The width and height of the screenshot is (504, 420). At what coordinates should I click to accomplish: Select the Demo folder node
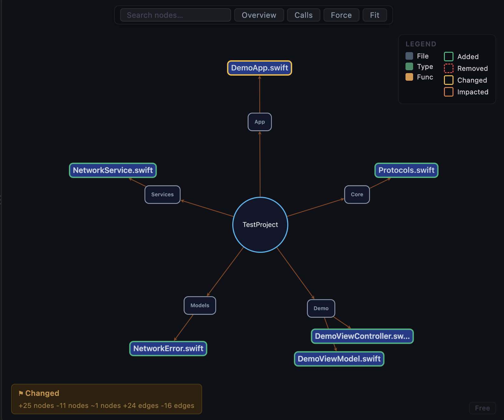[321, 308]
